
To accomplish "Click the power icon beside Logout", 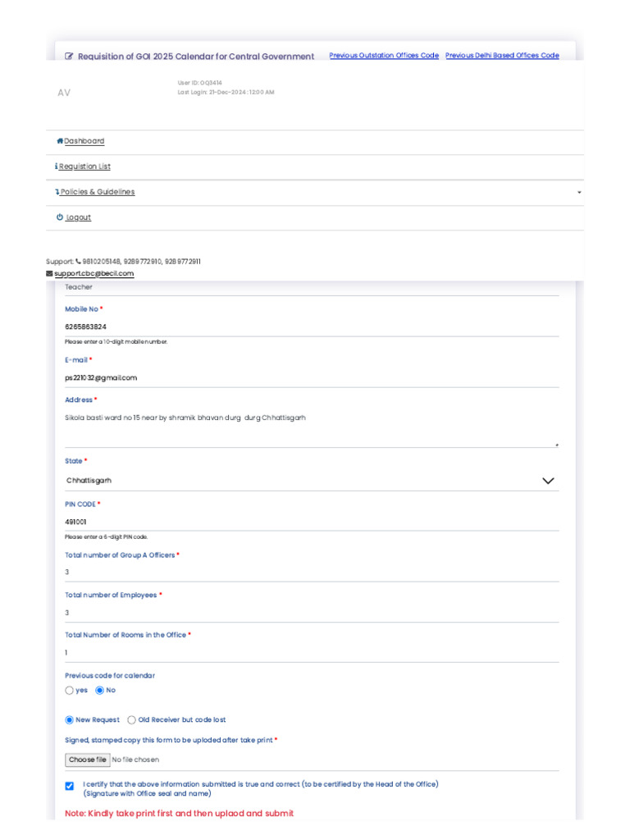I will click(59, 217).
